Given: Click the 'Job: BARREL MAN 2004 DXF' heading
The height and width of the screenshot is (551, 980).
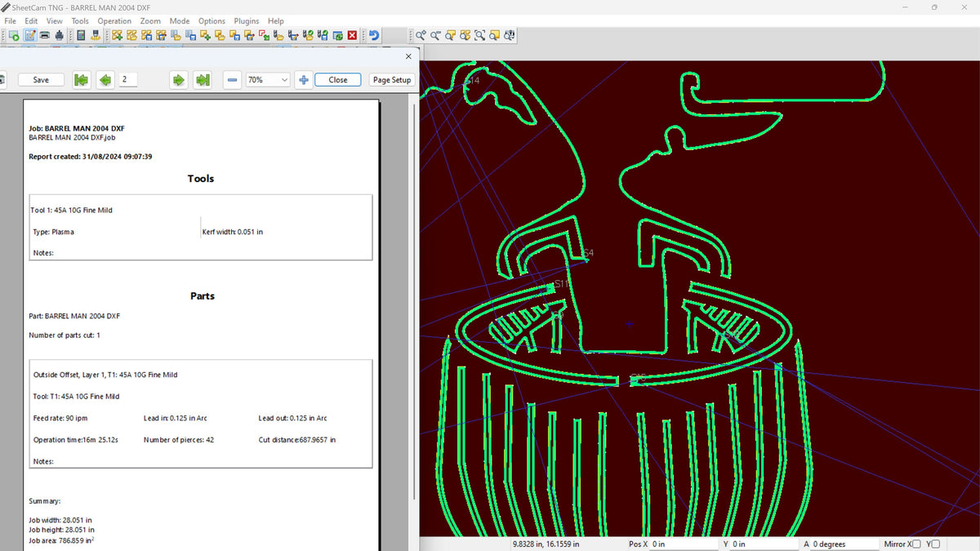Looking at the screenshot, I should point(77,128).
